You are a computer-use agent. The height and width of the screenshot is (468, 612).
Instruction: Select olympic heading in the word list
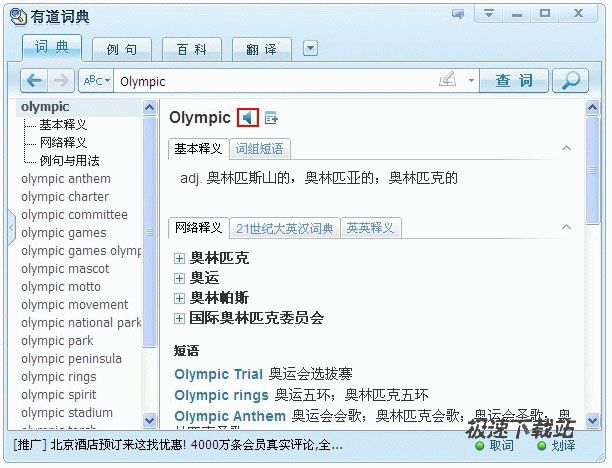[45, 107]
